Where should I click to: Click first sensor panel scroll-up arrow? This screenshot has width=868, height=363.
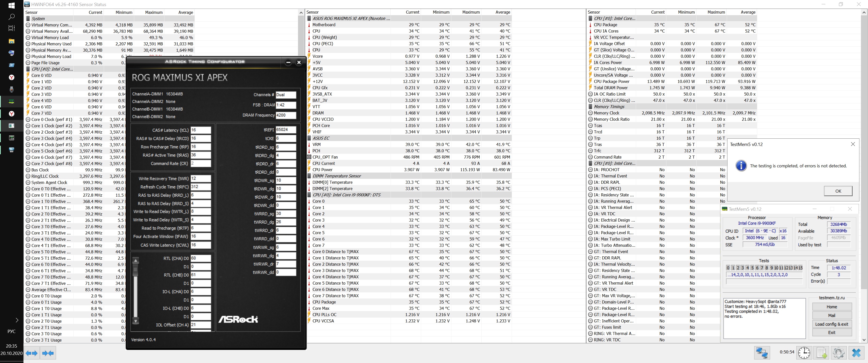pos(301,12)
